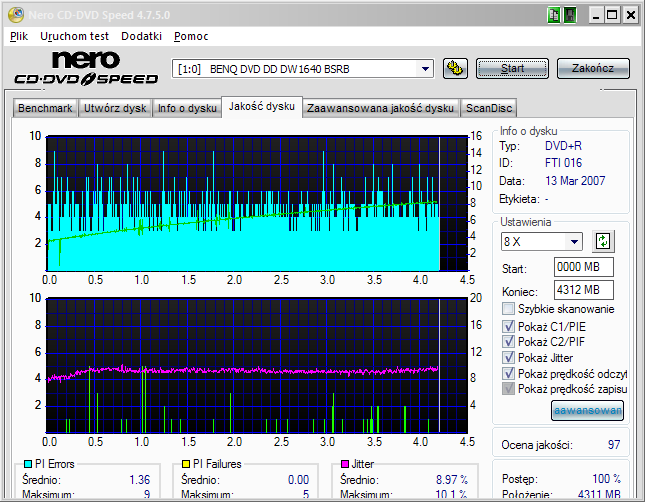
Task: Select the Jakość dysku tab
Action: point(262,107)
